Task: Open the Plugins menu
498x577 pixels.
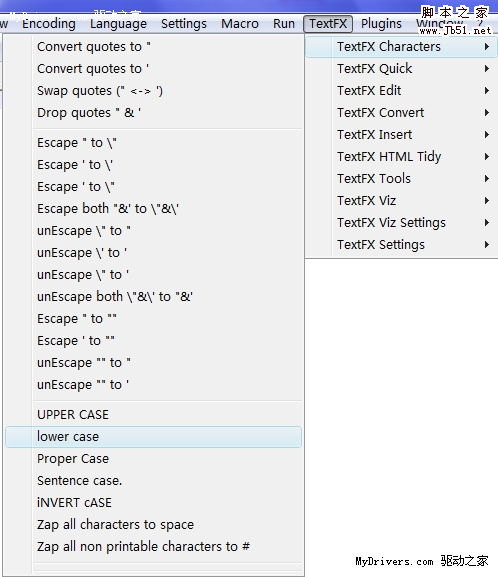Action: pos(381,24)
